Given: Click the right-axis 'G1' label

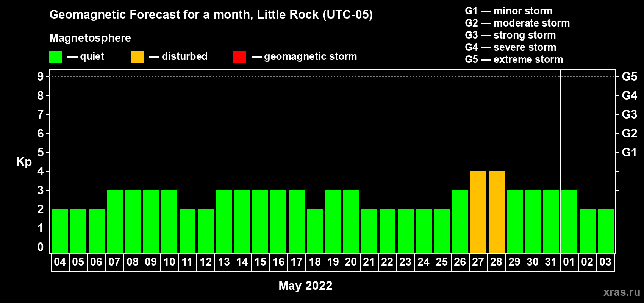Looking at the screenshot, I should (x=630, y=152).
